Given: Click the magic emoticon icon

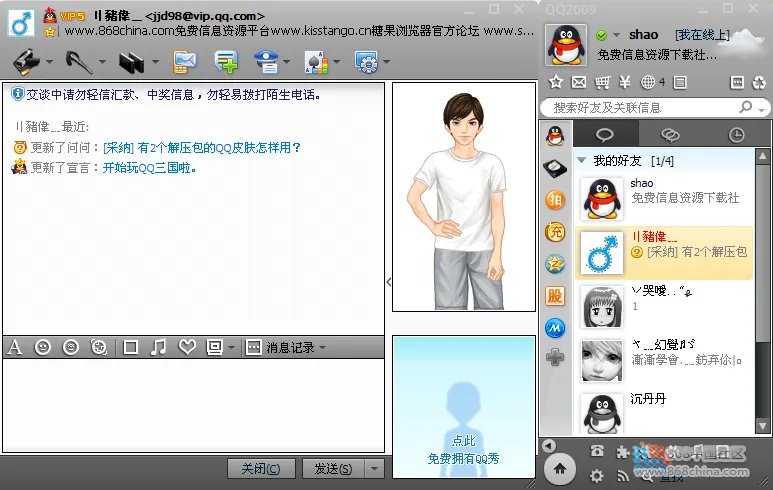Looking at the screenshot, I should pos(71,348).
